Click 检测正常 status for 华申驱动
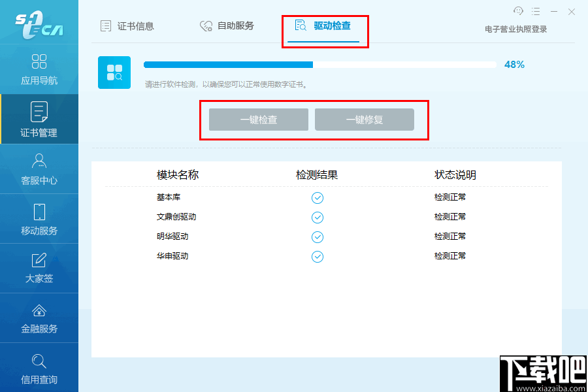This screenshot has height=392, width=588. 450,256
